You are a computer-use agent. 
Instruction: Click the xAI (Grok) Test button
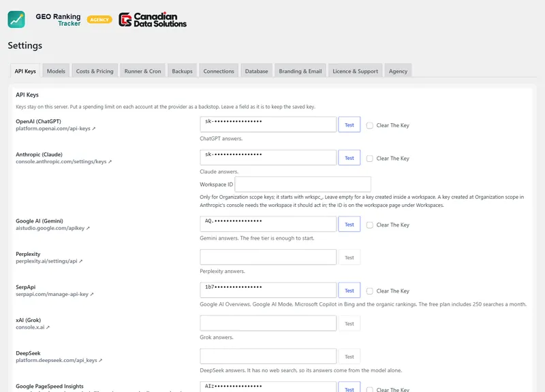pyautogui.click(x=349, y=323)
